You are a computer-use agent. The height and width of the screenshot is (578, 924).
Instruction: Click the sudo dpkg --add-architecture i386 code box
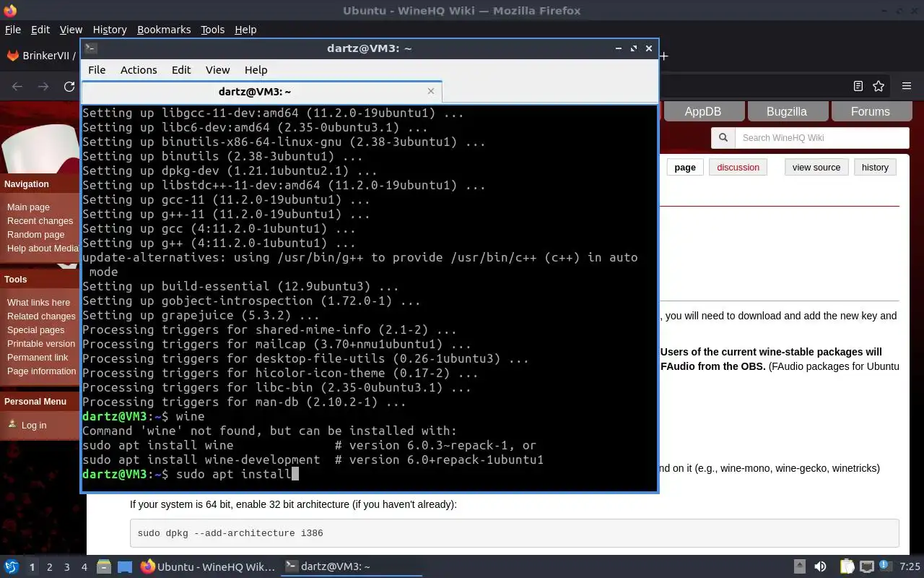point(514,533)
